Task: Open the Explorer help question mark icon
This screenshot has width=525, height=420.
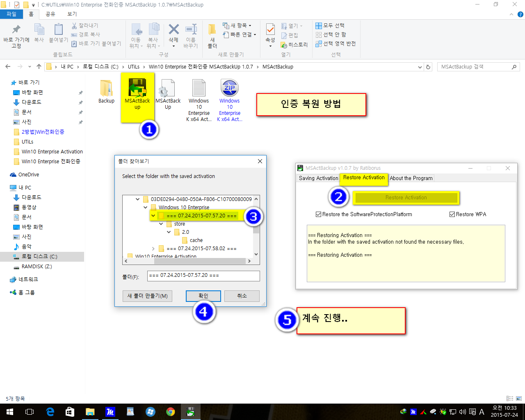Action: [x=520, y=14]
